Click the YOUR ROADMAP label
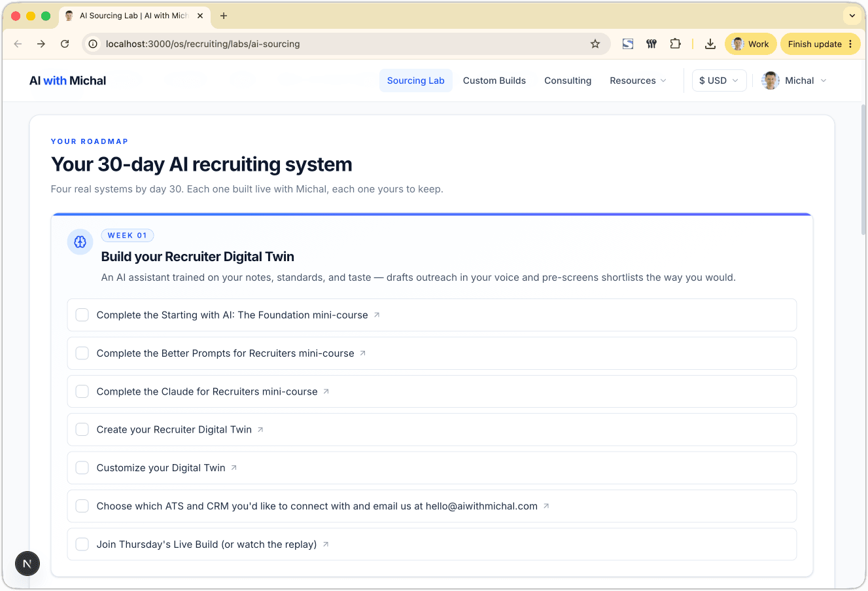The width and height of the screenshot is (868, 591). coord(90,141)
